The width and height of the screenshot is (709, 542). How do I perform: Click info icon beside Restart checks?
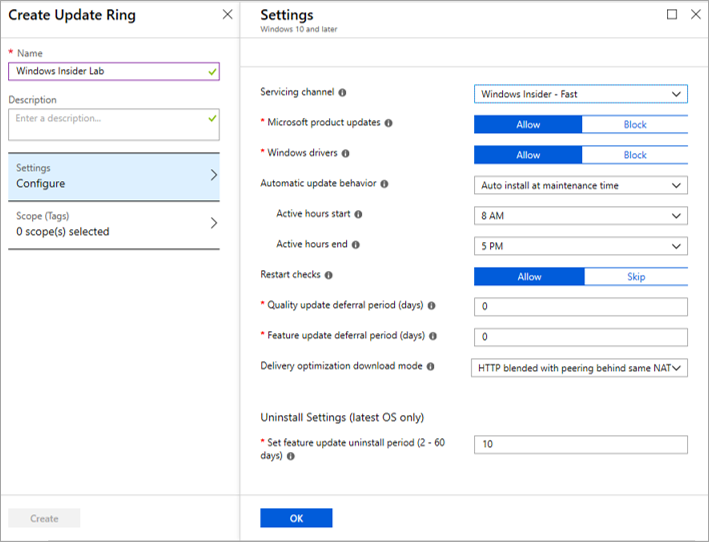pos(329,275)
